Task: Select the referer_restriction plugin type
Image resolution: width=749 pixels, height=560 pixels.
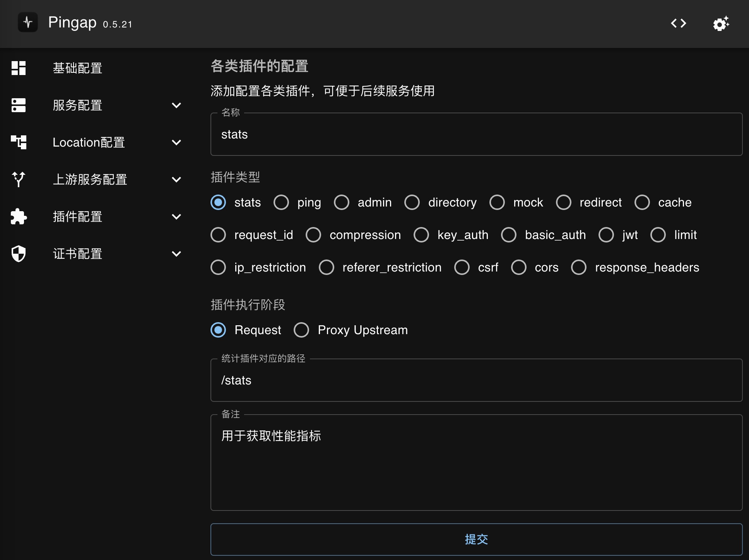Action: pyautogui.click(x=327, y=267)
